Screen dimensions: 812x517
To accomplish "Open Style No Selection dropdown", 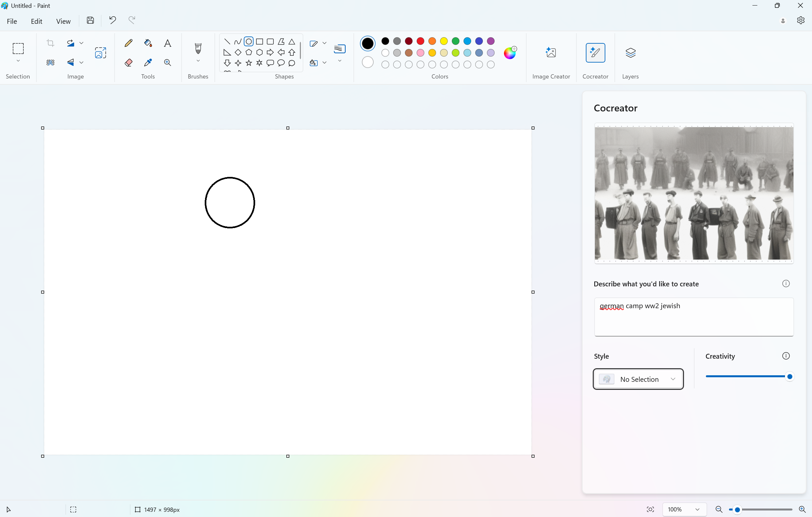I will [639, 379].
